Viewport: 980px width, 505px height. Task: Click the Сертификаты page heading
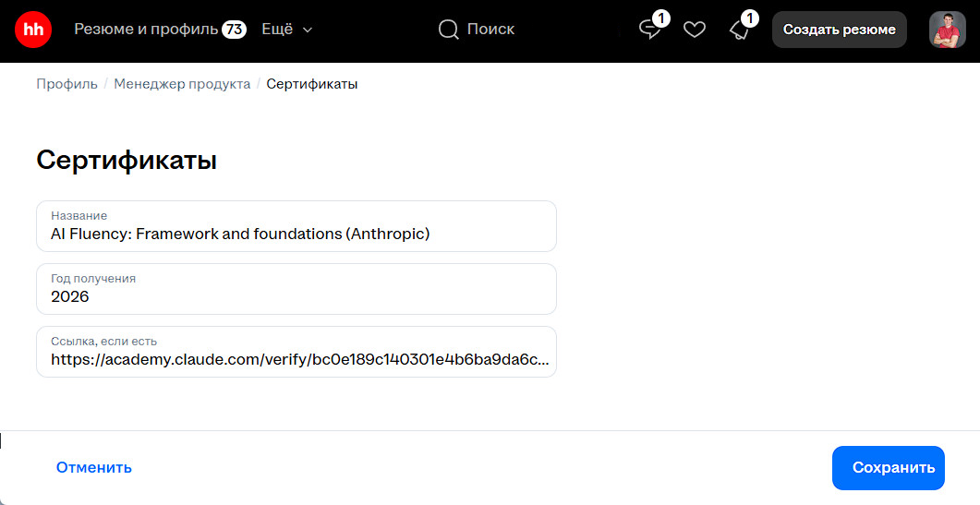click(127, 161)
